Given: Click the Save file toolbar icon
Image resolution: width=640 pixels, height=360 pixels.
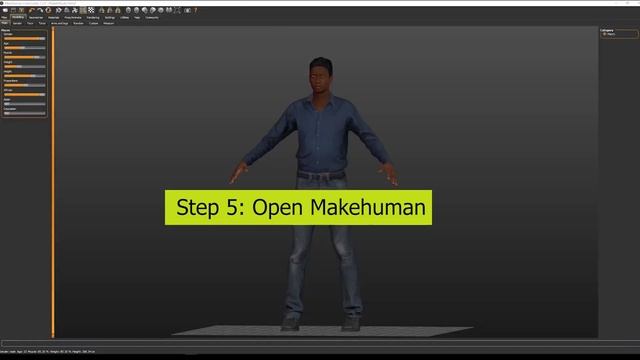Looking at the screenshot, I should [13, 10].
